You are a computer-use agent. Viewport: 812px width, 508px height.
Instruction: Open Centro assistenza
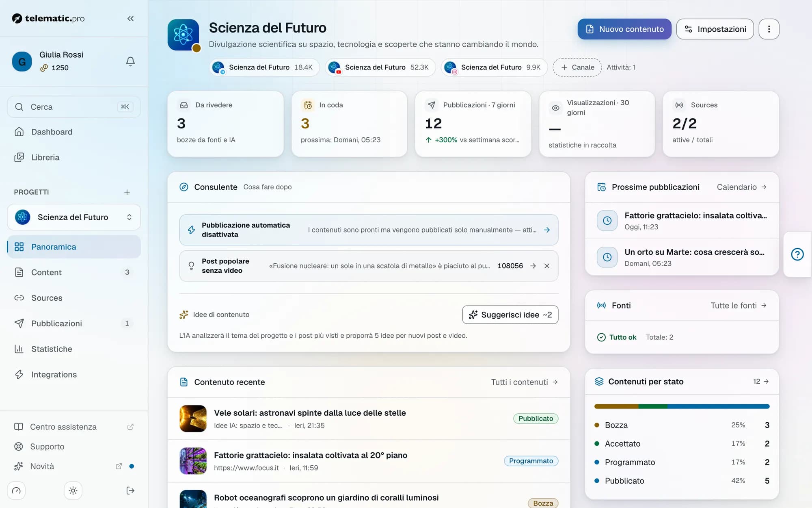click(x=74, y=427)
